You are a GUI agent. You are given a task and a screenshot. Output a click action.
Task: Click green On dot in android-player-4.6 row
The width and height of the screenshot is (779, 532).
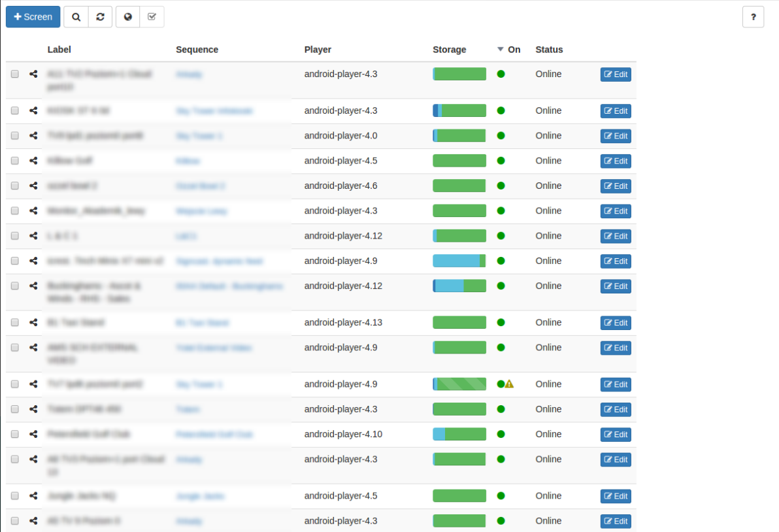pos(501,186)
